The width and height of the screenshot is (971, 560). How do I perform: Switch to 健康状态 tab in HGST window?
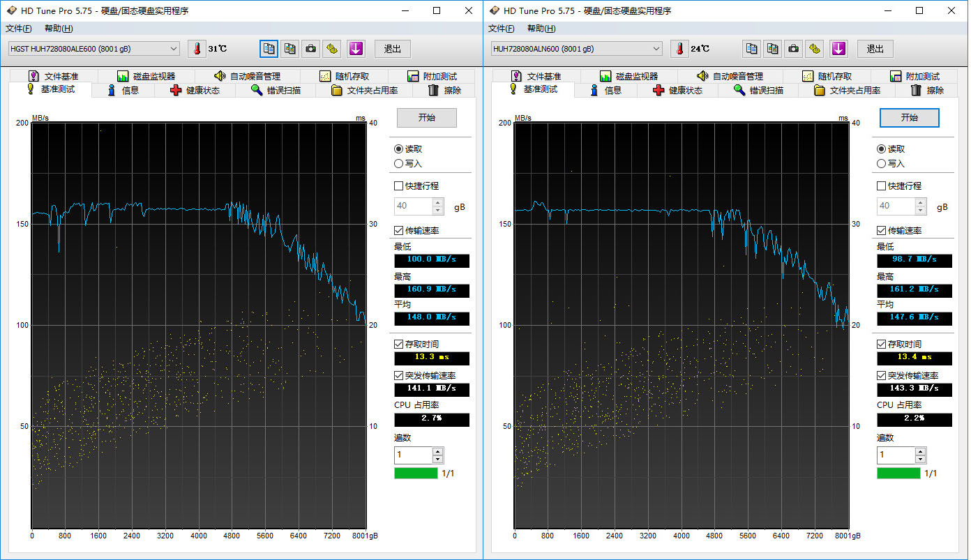tap(195, 91)
